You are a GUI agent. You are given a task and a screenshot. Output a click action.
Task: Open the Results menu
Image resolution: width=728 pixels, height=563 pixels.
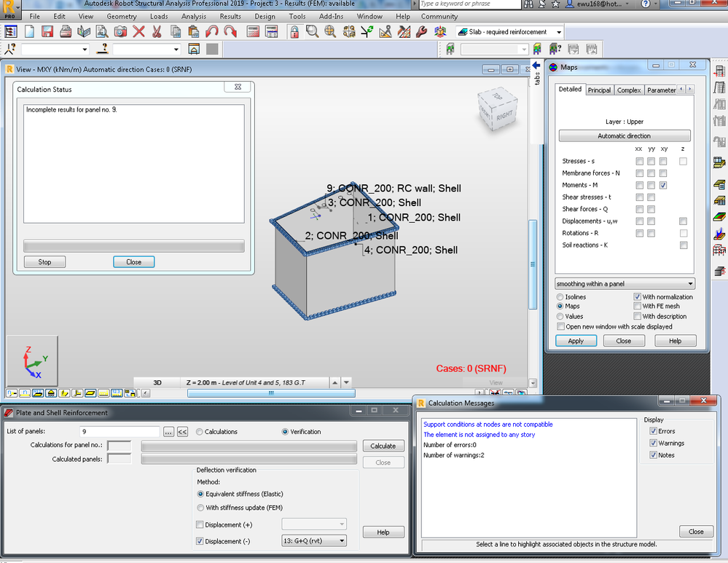pyautogui.click(x=230, y=16)
